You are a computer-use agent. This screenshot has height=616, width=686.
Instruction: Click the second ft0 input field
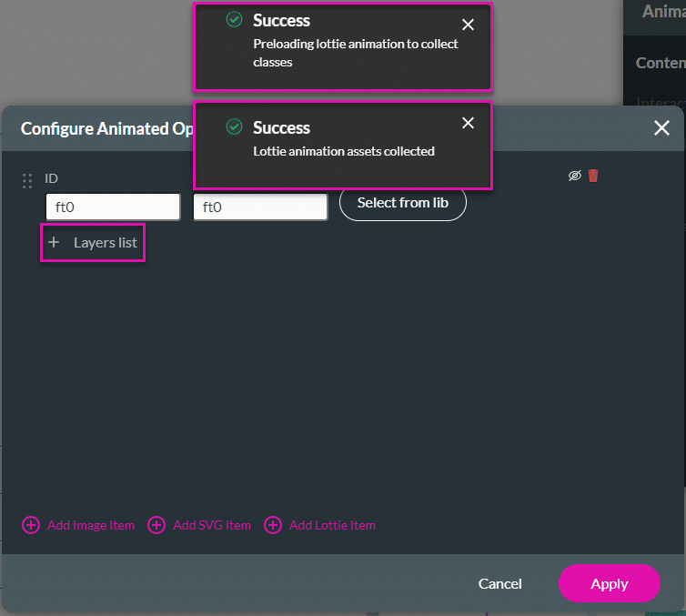click(x=260, y=207)
